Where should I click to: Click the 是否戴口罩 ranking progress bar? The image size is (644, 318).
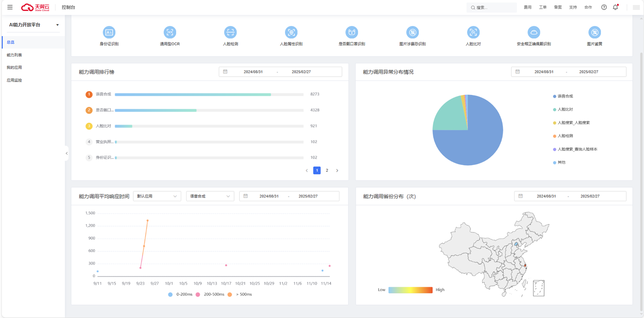pyautogui.click(x=209, y=110)
